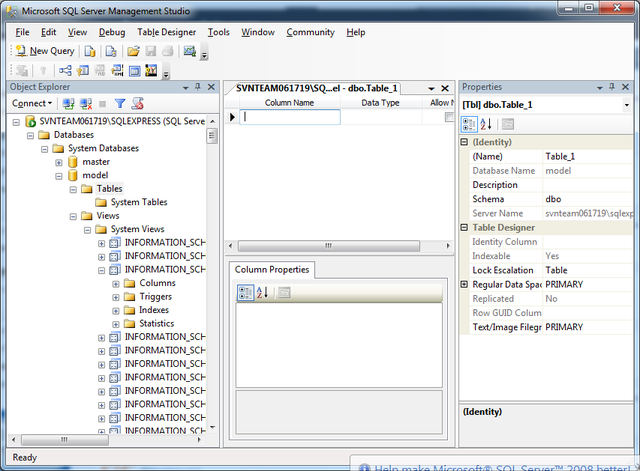Image resolution: width=640 pixels, height=471 pixels.
Task: Expand the Statistics folder node
Action: tap(116, 324)
